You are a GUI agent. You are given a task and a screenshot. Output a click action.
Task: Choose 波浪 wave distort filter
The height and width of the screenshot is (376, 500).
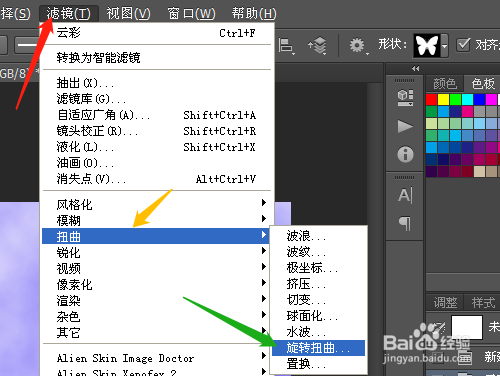point(318,236)
